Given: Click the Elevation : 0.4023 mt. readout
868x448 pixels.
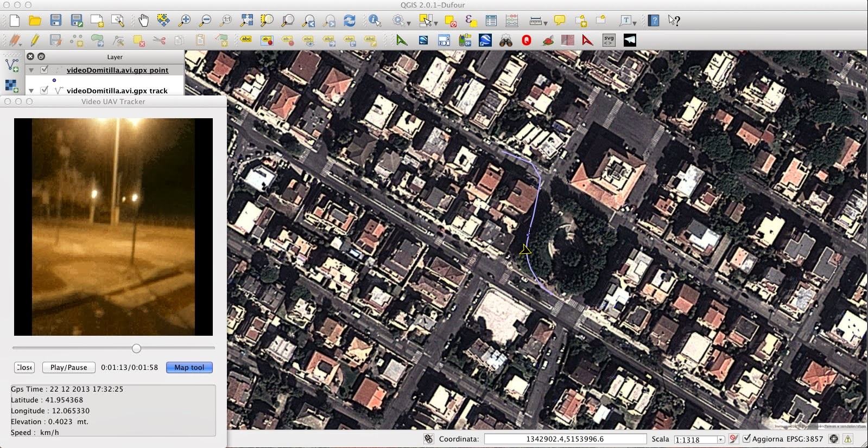Looking at the screenshot, I should (49, 421).
